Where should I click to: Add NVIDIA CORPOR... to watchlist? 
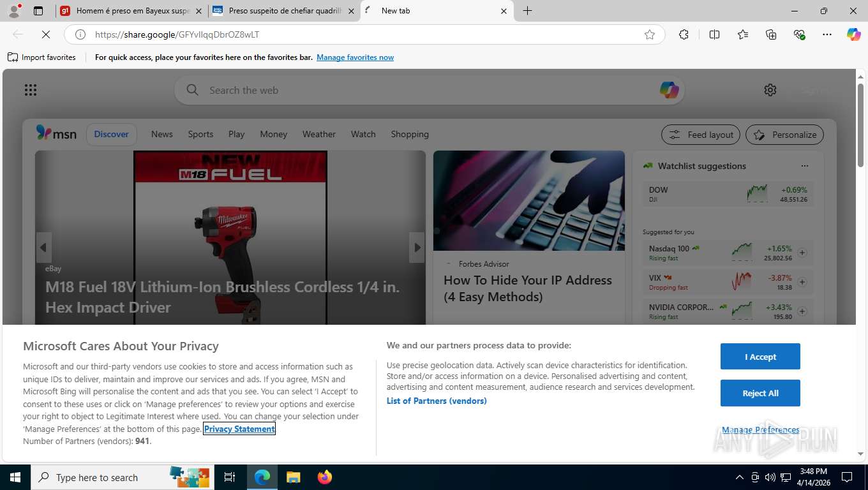coord(802,311)
